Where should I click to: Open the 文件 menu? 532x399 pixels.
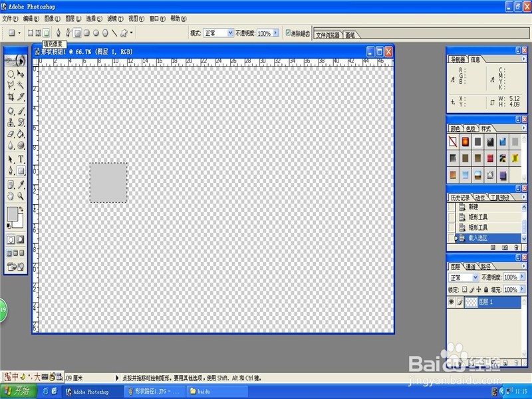coord(10,19)
